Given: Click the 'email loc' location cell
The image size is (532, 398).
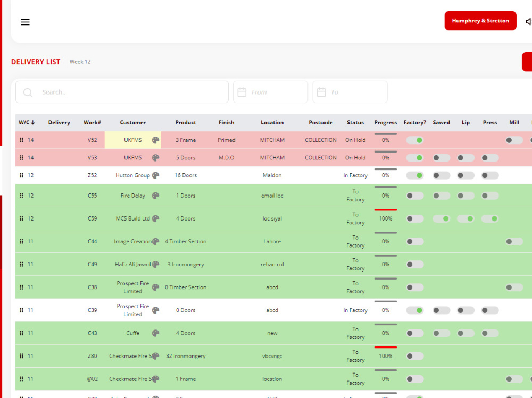Looking at the screenshot, I should [272, 196].
